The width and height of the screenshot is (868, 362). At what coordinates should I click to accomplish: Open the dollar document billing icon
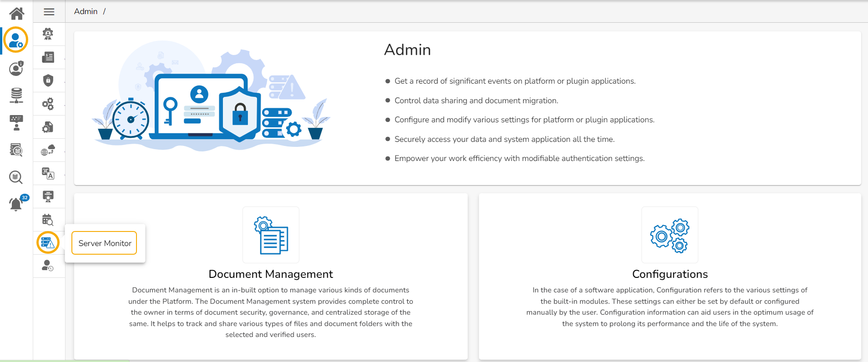pyautogui.click(x=48, y=57)
